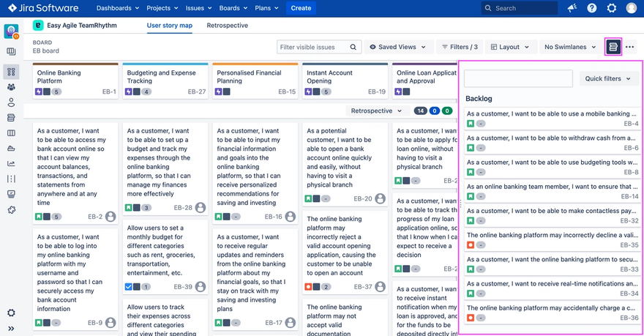Switch to the User story map tab
Image resolution: width=644 pixels, height=336 pixels.
click(x=170, y=26)
